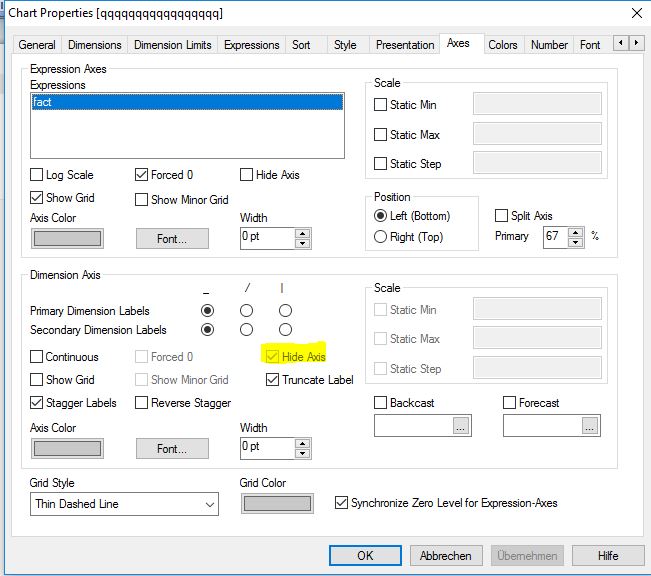Pick the Grid Color swatch
The height and width of the screenshot is (576, 651).
[277, 504]
